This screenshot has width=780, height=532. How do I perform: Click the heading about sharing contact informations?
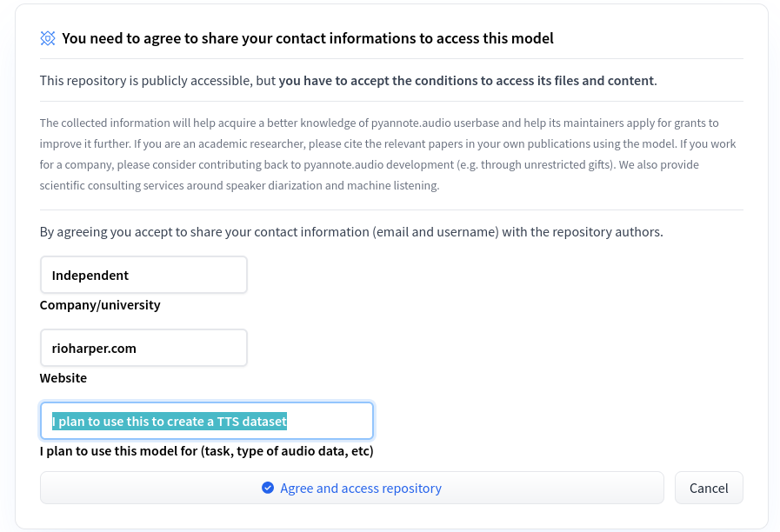click(x=306, y=38)
